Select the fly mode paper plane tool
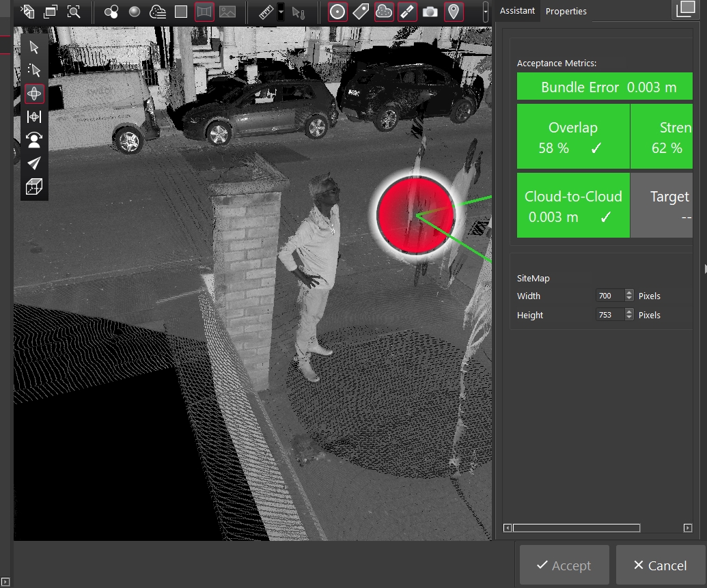This screenshot has height=588, width=707. pos(34,163)
